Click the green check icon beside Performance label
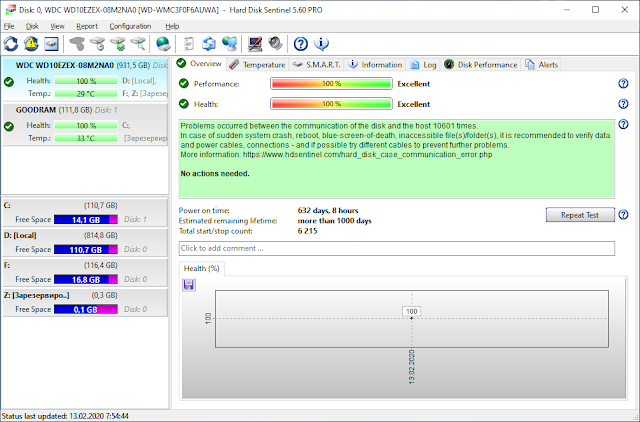 pos(184,84)
